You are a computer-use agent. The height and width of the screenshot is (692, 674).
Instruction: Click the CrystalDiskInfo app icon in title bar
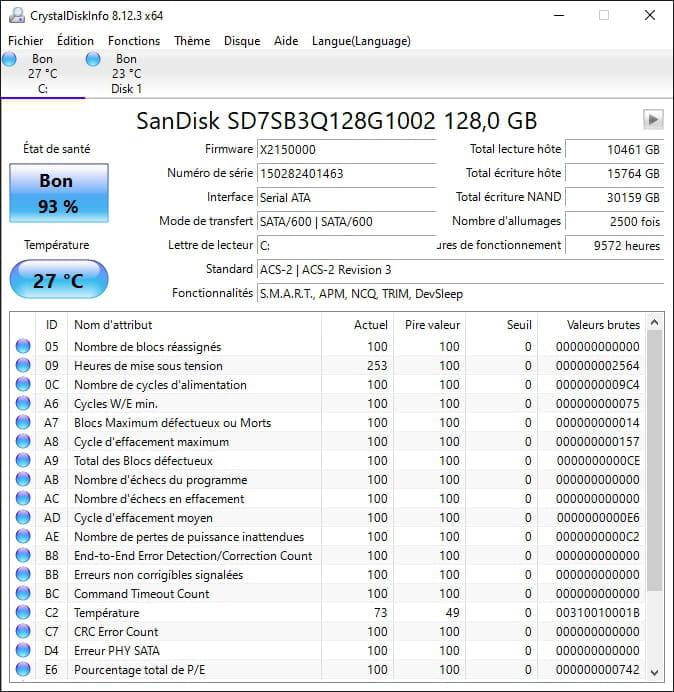(17, 15)
